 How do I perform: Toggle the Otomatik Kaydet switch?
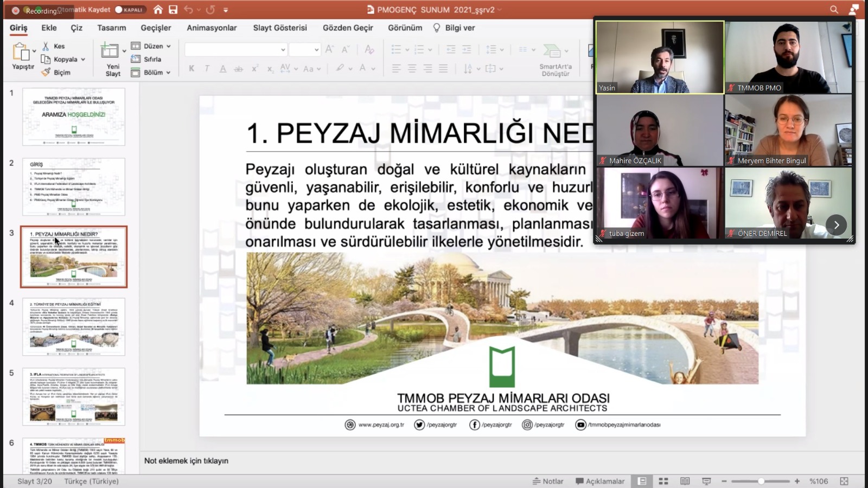click(130, 9)
